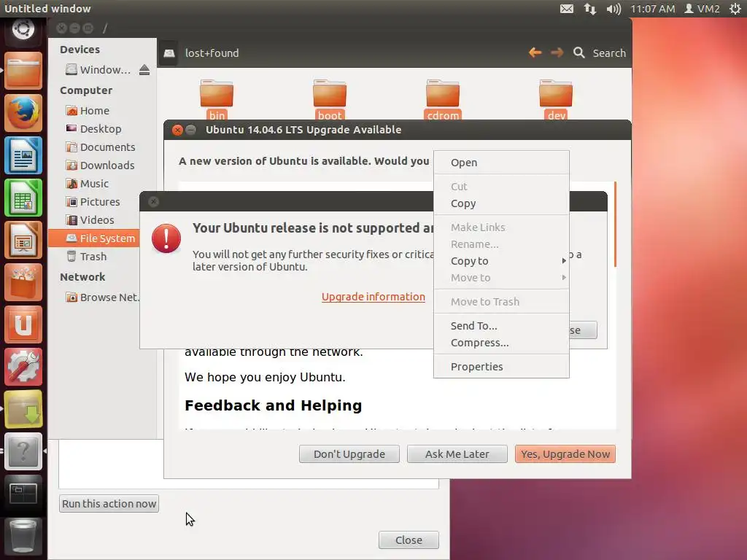Open Software Updater launcher icon
The height and width of the screenshot is (560, 747).
click(x=23, y=409)
